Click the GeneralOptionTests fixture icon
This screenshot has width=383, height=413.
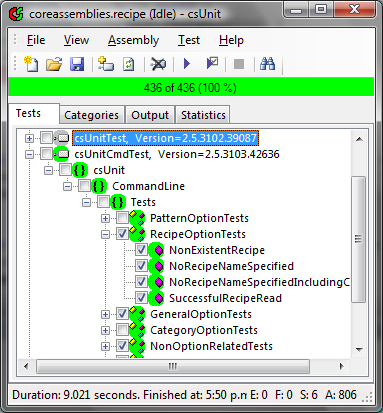(137, 314)
